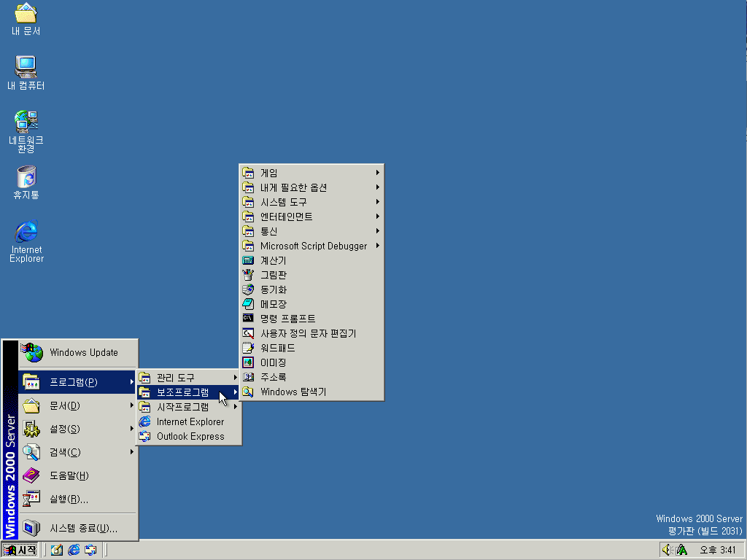Click the 계산기 calculator icon
The width and height of the screenshot is (747, 560).
248,260
